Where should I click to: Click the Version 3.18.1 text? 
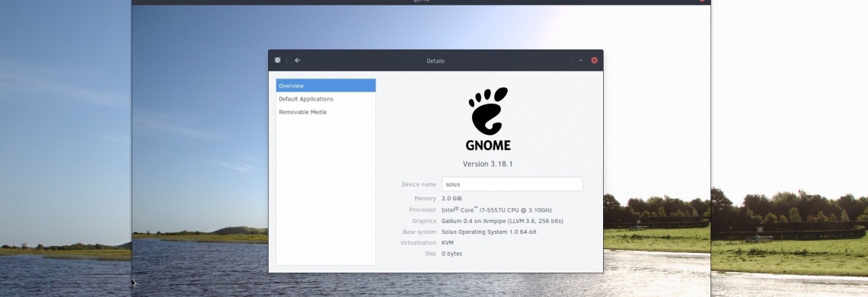click(x=488, y=164)
